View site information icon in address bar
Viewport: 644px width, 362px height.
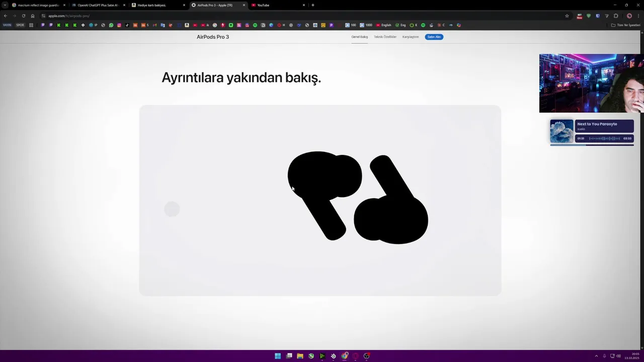point(43,16)
